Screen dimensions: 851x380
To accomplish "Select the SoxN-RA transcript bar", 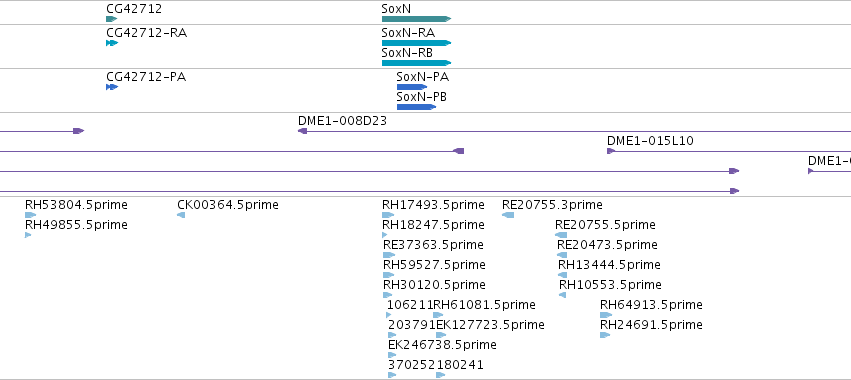I will (416, 43).
